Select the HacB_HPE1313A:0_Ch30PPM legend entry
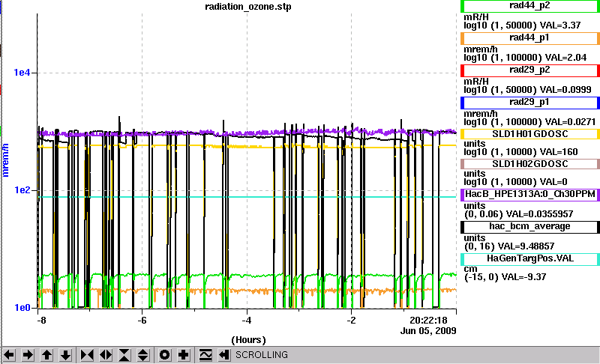Image resolution: width=600 pixels, height=364 pixels. click(x=529, y=194)
